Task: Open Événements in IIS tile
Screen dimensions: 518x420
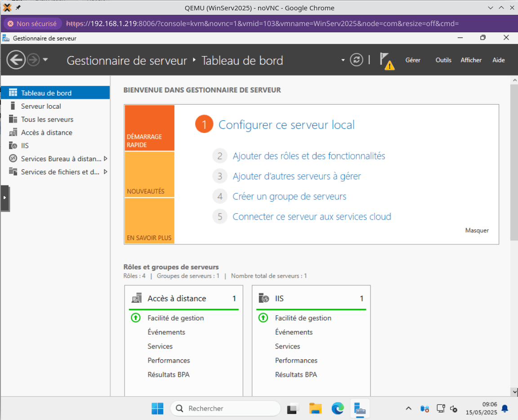Action: tap(294, 332)
